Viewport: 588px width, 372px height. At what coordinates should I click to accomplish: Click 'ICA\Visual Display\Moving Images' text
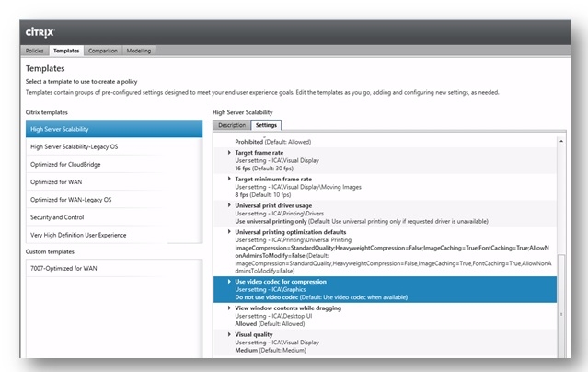317,187
